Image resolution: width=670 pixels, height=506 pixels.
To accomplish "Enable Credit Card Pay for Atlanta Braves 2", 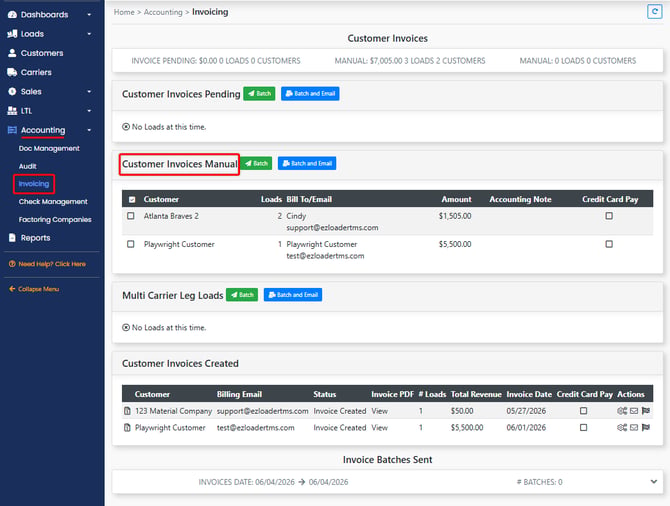I will tap(609, 216).
